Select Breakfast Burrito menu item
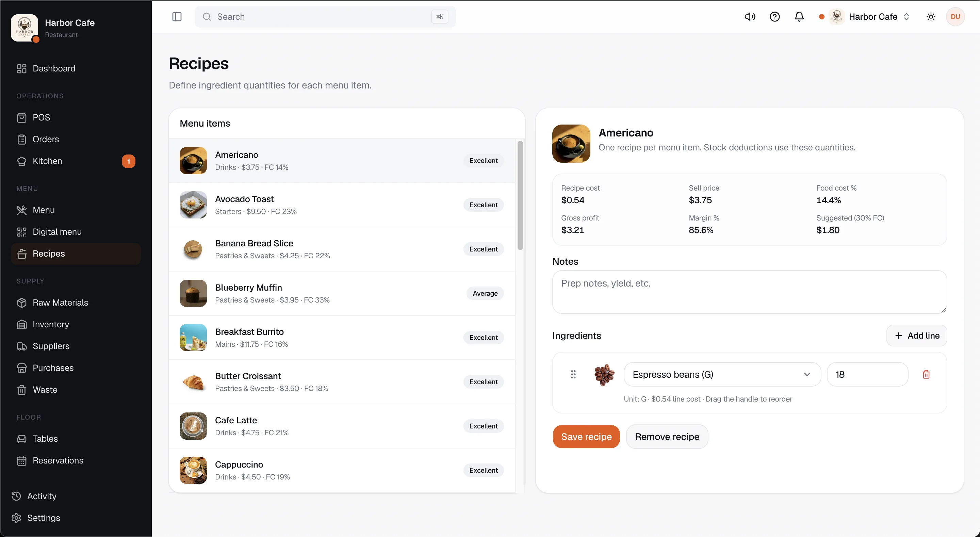 point(342,338)
